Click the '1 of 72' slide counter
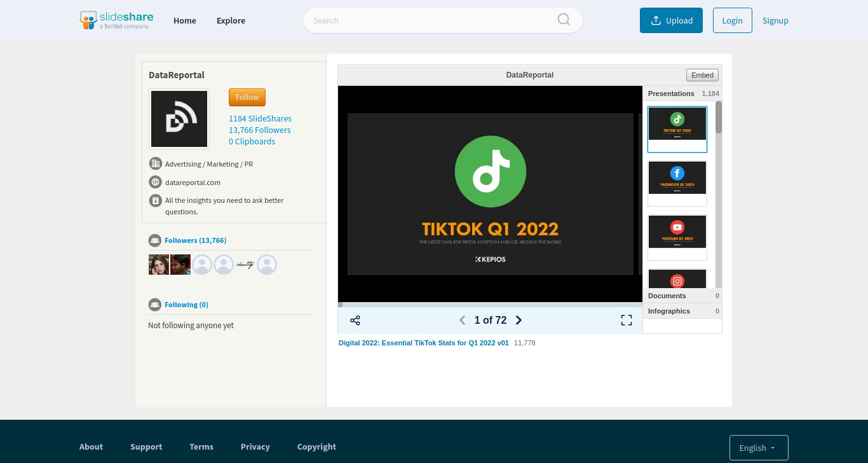The image size is (868, 463). (491, 321)
